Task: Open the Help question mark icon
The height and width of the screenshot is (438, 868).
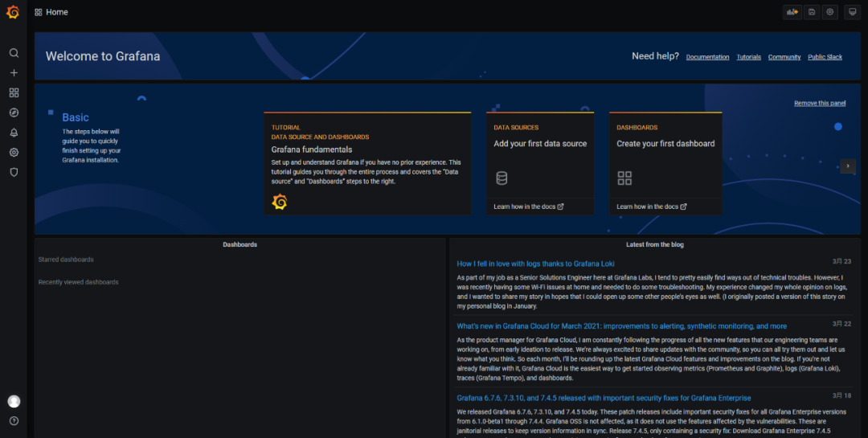Action: point(14,421)
